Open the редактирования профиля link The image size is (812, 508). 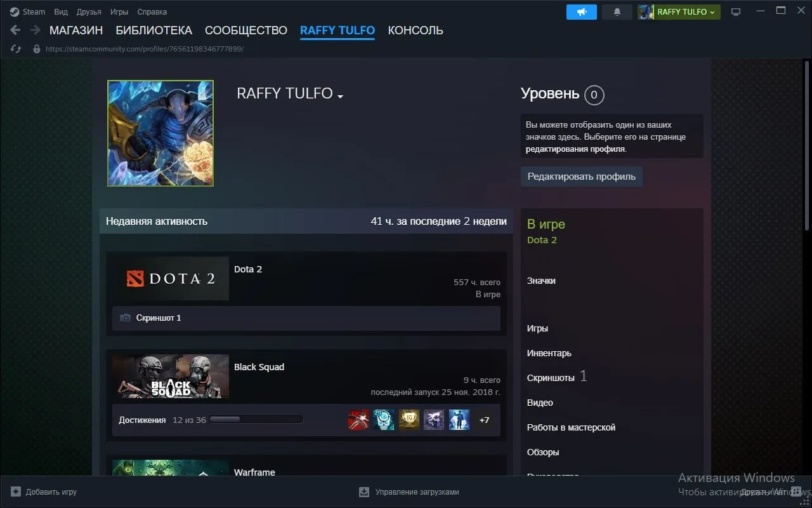pyautogui.click(x=575, y=149)
